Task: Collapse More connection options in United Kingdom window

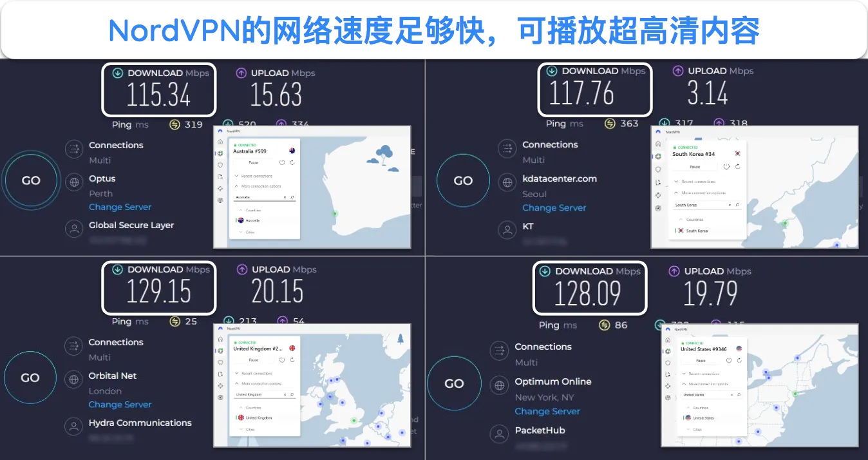Action: point(258,383)
